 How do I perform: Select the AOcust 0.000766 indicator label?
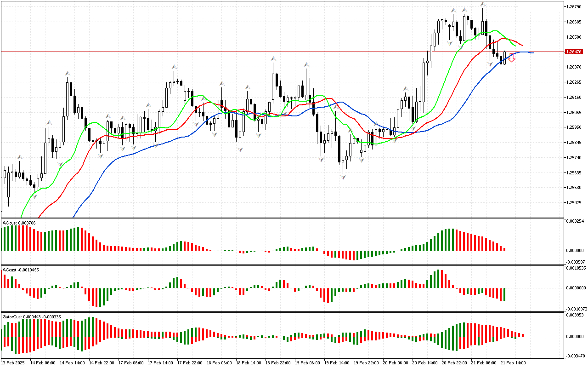point(19,223)
